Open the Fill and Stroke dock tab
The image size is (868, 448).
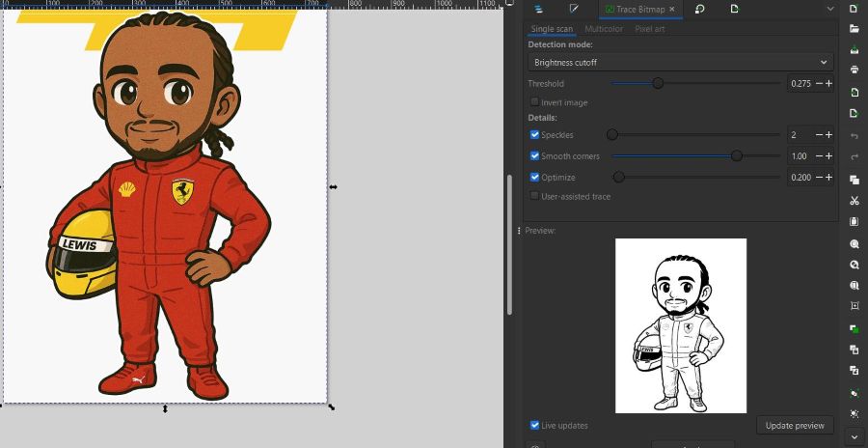(x=574, y=9)
